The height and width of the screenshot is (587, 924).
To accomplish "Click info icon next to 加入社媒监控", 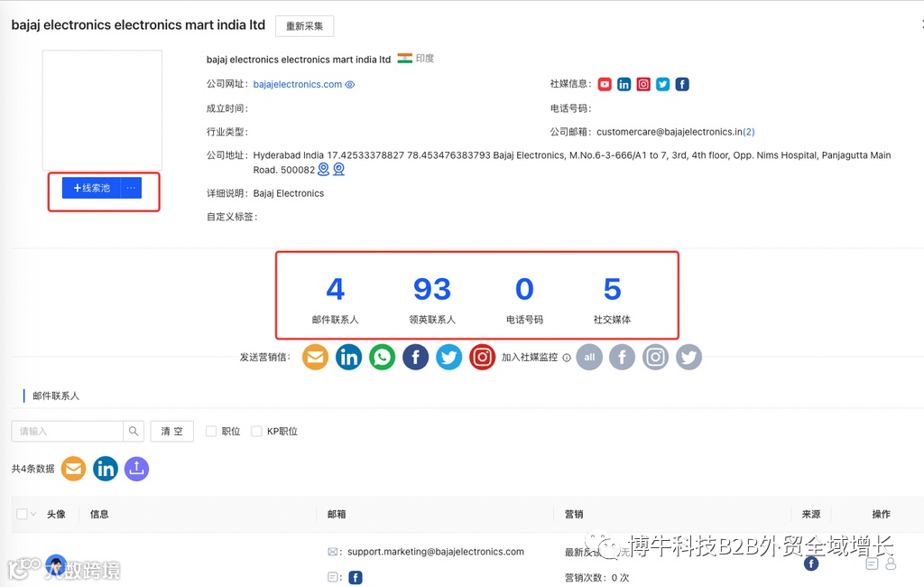I will pyautogui.click(x=567, y=358).
